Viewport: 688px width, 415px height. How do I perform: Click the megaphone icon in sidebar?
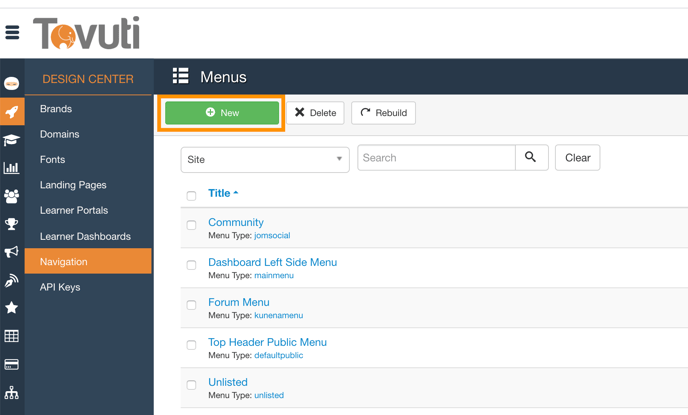tap(12, 253)
